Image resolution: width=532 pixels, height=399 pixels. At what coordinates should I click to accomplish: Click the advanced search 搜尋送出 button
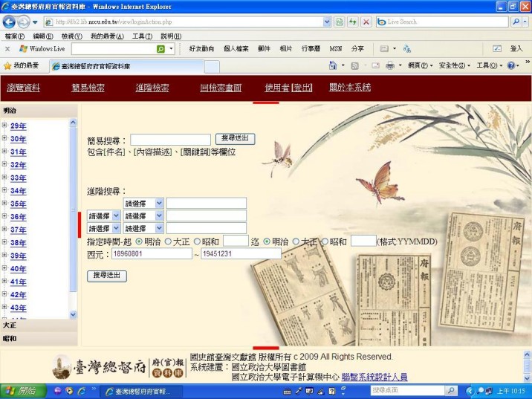pyautogui.click(x=107, y=276)
